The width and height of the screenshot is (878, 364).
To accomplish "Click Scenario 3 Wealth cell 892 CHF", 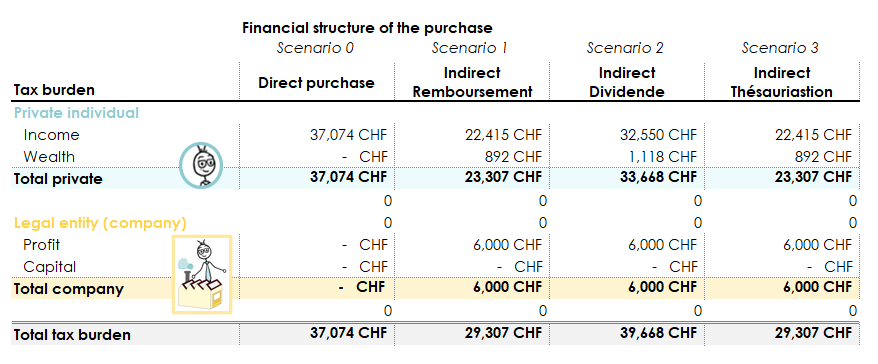I will click(x=824, y=157).
